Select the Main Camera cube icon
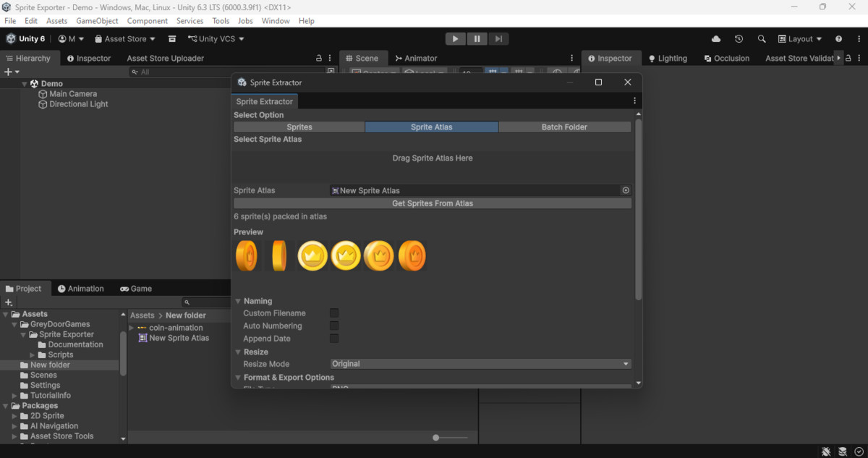 coord(43,94)
